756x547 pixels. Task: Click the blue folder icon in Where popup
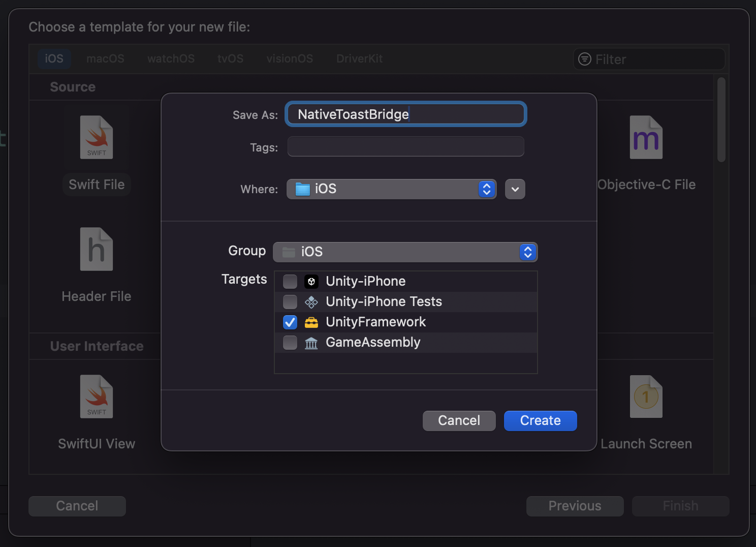tap(303, 189)
